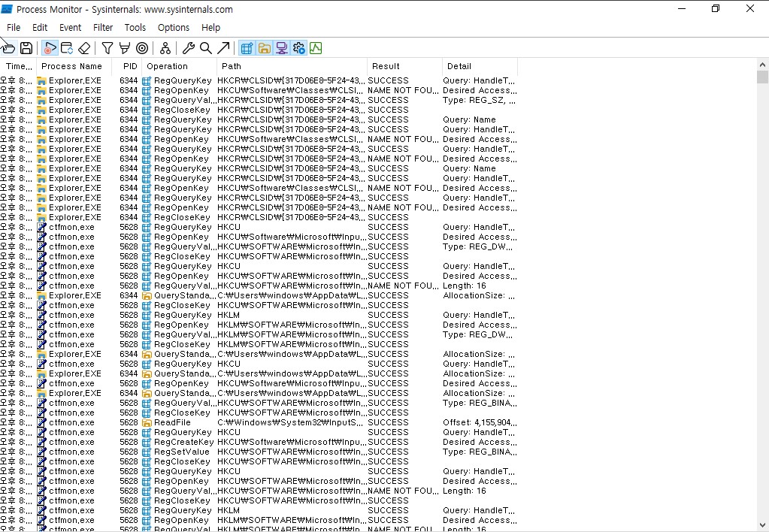Toggle autoscroll of event list

coord(67,48)
